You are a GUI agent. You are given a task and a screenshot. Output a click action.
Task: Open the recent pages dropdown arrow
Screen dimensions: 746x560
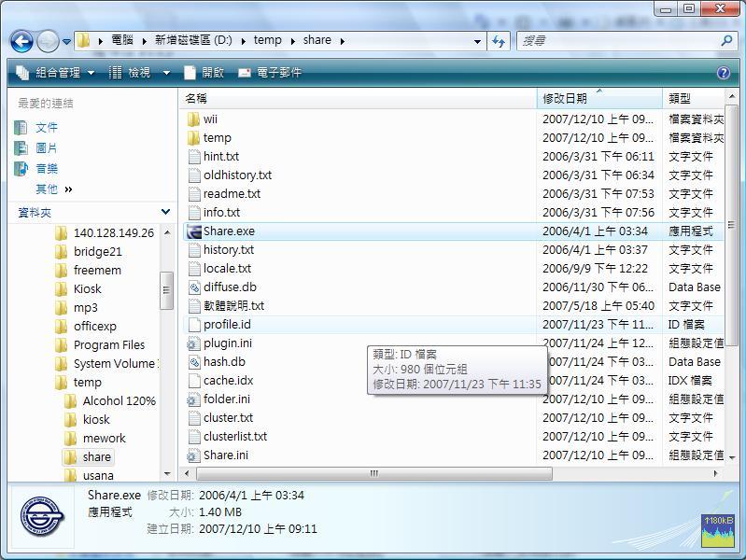(x=66, y=42)
